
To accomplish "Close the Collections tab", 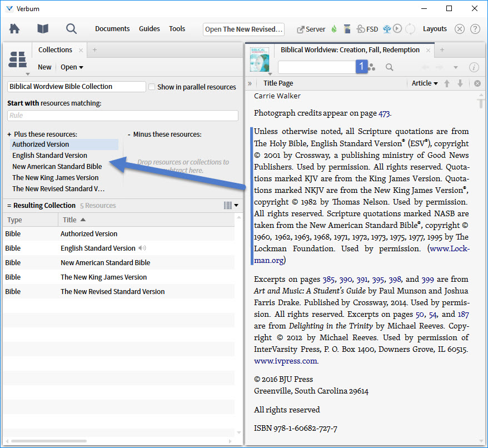I will (81, 50).
